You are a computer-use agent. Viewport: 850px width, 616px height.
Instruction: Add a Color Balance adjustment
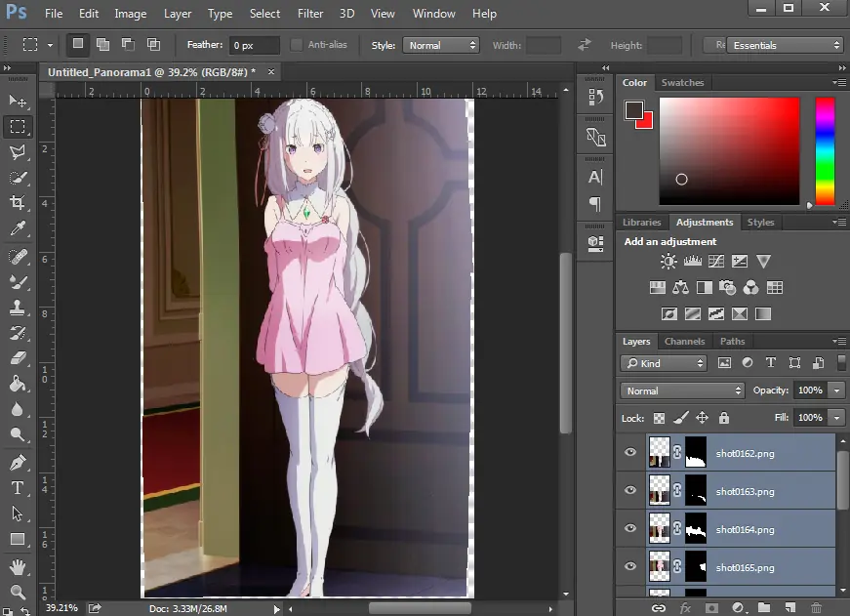pyautogui.click(x=681, y=287)
